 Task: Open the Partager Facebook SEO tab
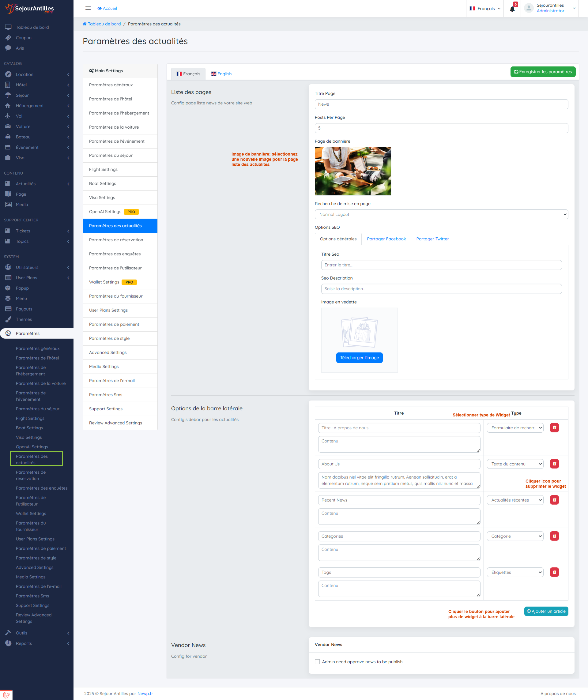(x=386, y=239)
